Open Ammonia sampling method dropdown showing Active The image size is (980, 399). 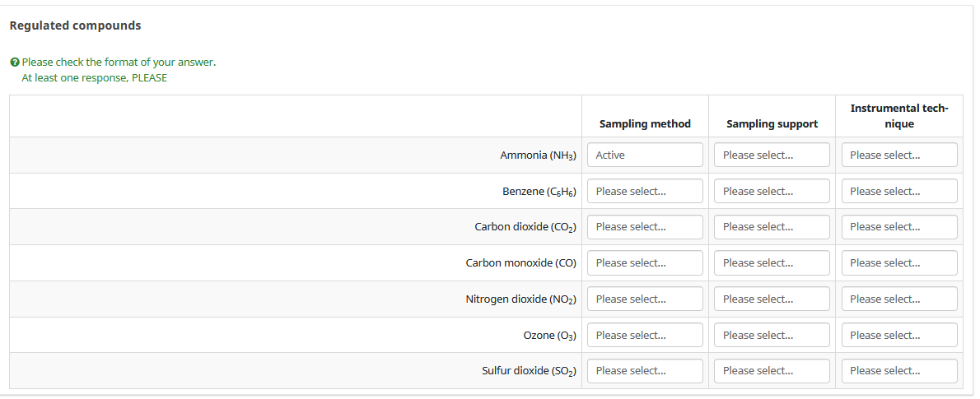tap(645, 155)
